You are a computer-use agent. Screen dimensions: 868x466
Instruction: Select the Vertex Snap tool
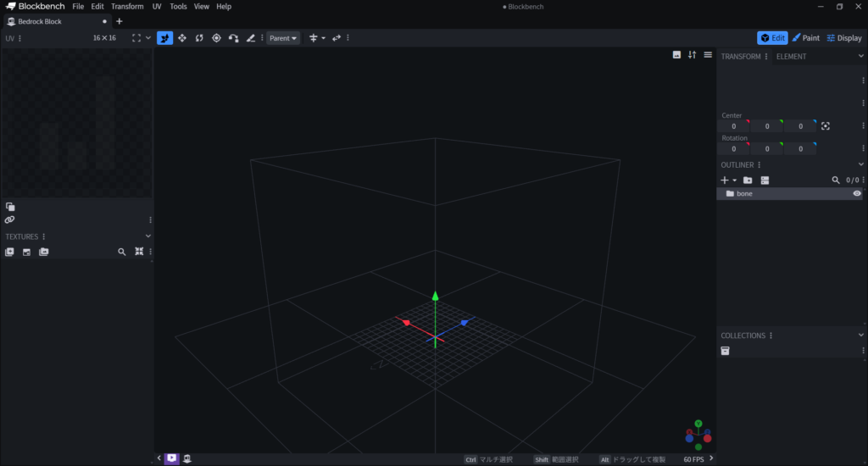click(x=233, y=38)
